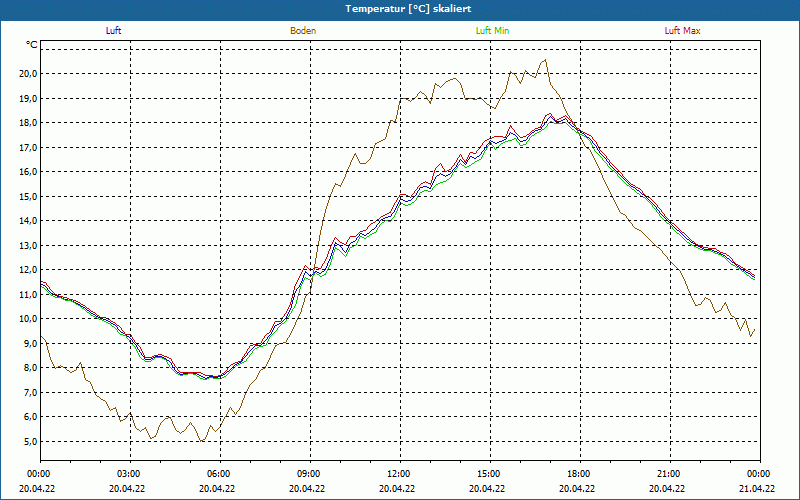Click the '16,0' y-axis value

28,171
